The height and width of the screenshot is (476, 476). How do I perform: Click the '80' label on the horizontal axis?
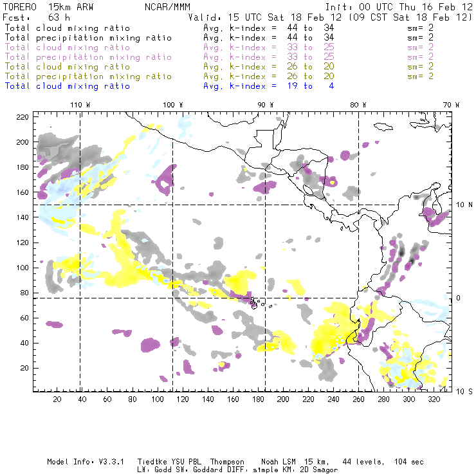tap(133, 399)
